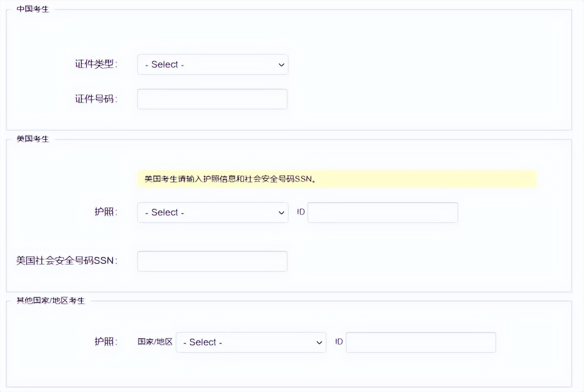584x392 pixels.
Task: Click the 美国考生 section heading
Action: 32,138
